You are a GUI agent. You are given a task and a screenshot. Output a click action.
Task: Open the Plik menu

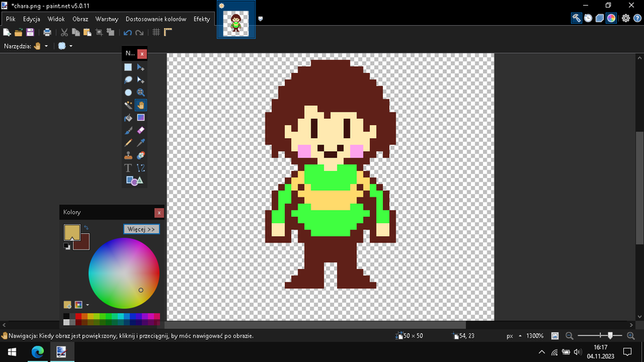pyautogui.click(x=11, y=19)
